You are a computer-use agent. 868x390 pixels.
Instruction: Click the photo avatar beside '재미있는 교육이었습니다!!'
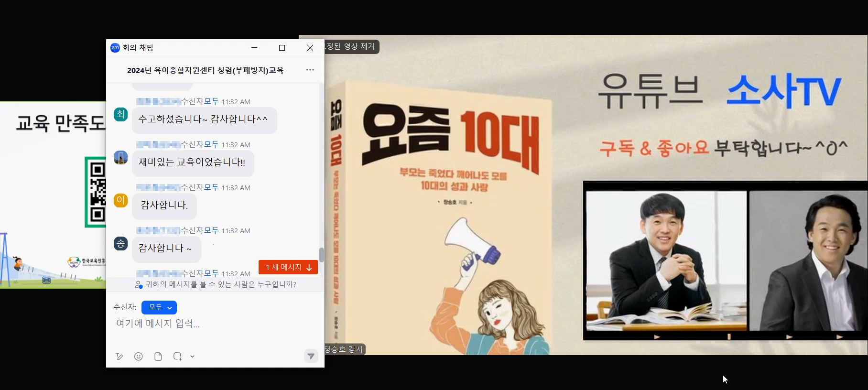[x=120, y=157]
